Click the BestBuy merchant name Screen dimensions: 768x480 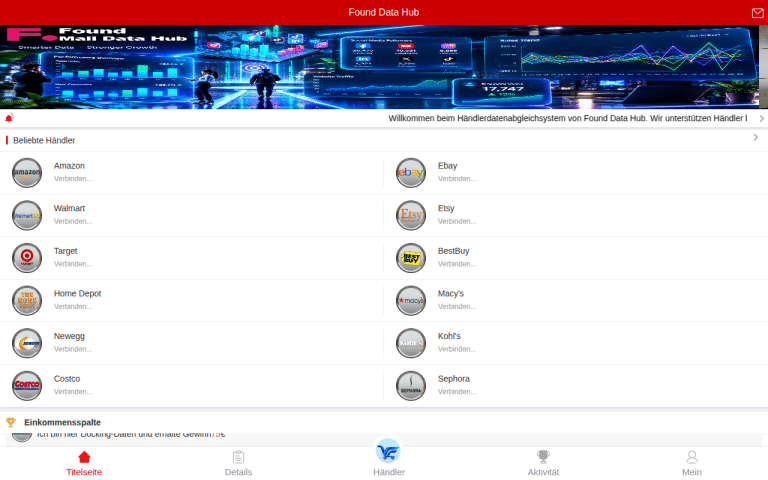pos(454,251)
